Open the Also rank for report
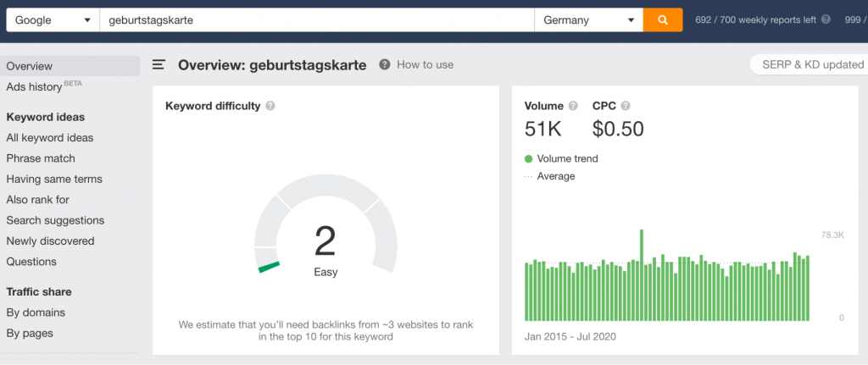Viewport: 868px width, 365px height. click(x=37, y=200)
